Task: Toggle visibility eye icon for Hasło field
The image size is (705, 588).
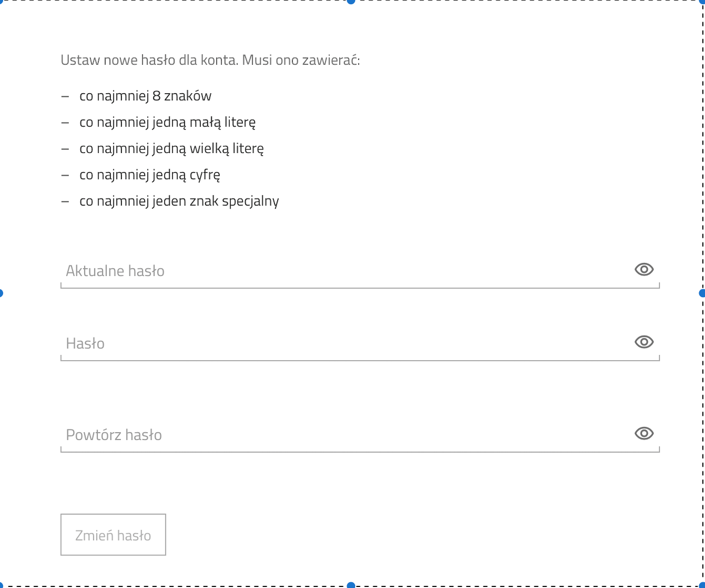Action: pos(644,342)
